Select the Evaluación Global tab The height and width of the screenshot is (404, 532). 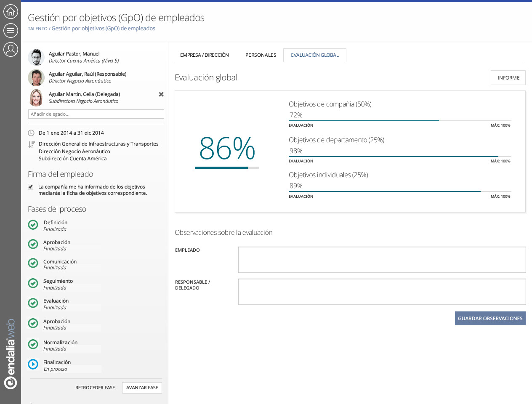click(x=314, y=55)
